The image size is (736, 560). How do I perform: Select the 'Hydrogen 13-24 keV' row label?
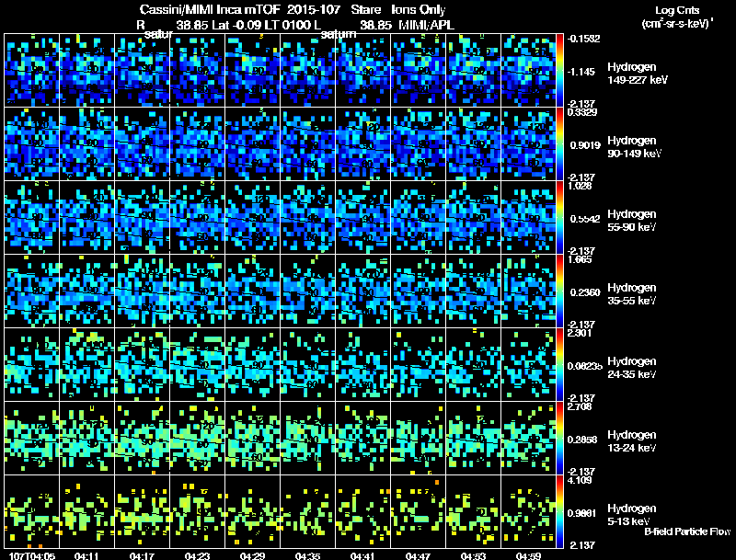(632, 441)
